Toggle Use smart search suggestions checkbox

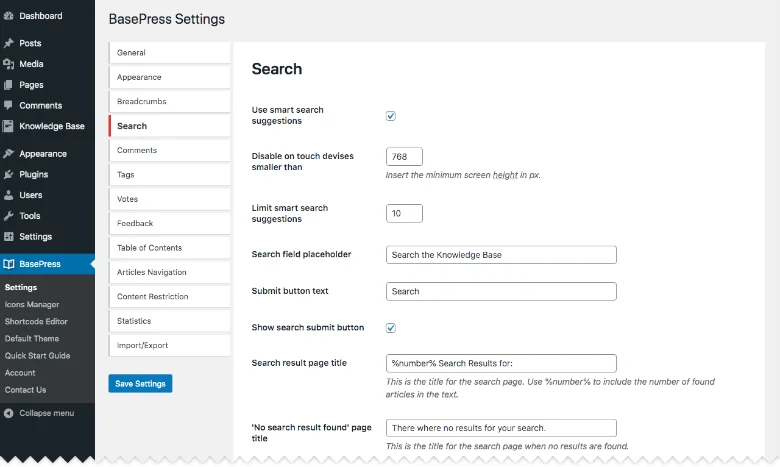(390, 116)
